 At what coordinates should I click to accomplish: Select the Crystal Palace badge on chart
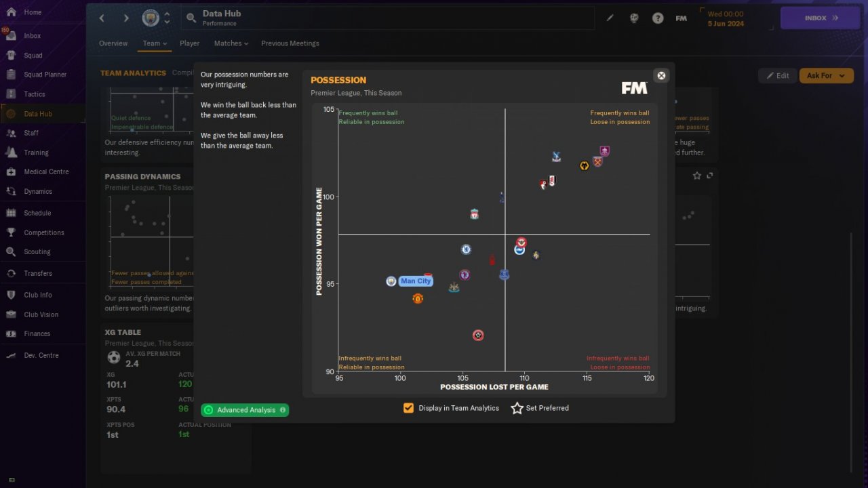tap(556, 157)
